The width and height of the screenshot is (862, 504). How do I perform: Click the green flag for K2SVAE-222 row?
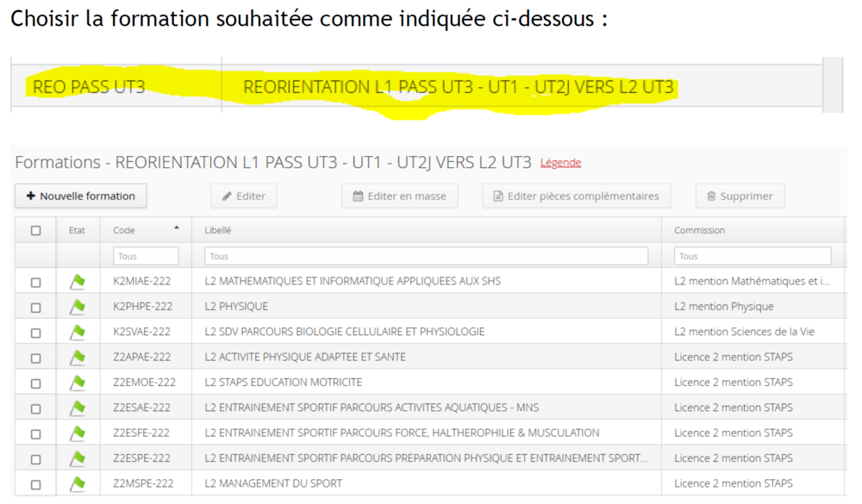78,332
